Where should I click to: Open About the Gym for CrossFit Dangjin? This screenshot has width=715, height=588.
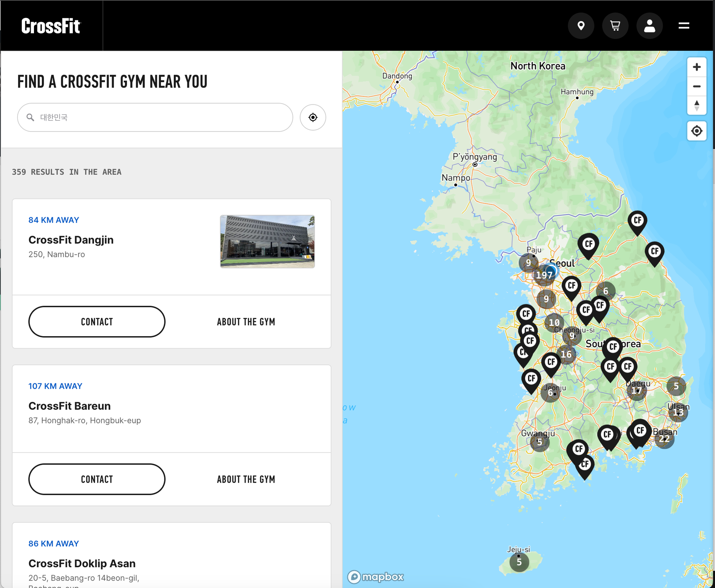(x=246, y=322)
